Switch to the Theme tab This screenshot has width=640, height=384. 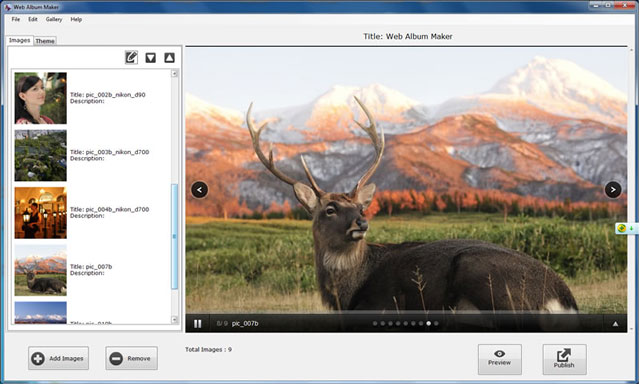[x=45, y=41]
